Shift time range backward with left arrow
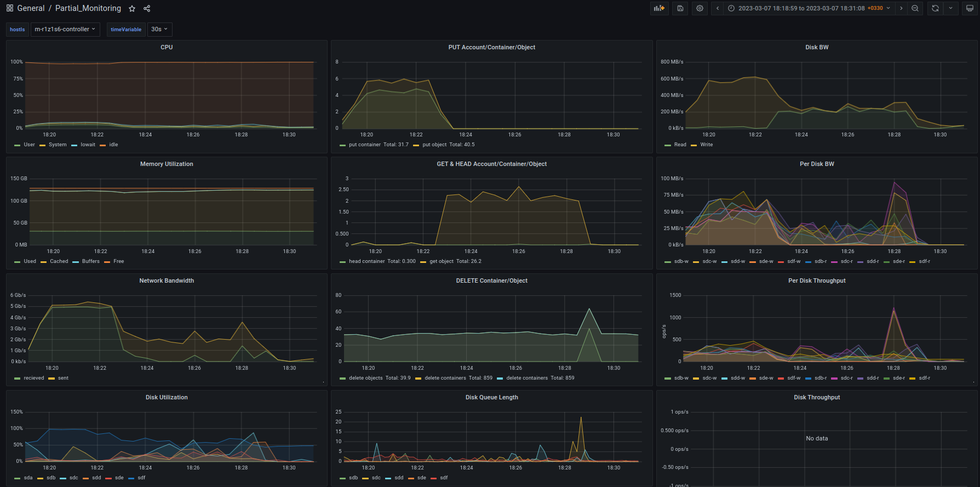The width and height of the screenshot is (980, 487). point(718,8)
